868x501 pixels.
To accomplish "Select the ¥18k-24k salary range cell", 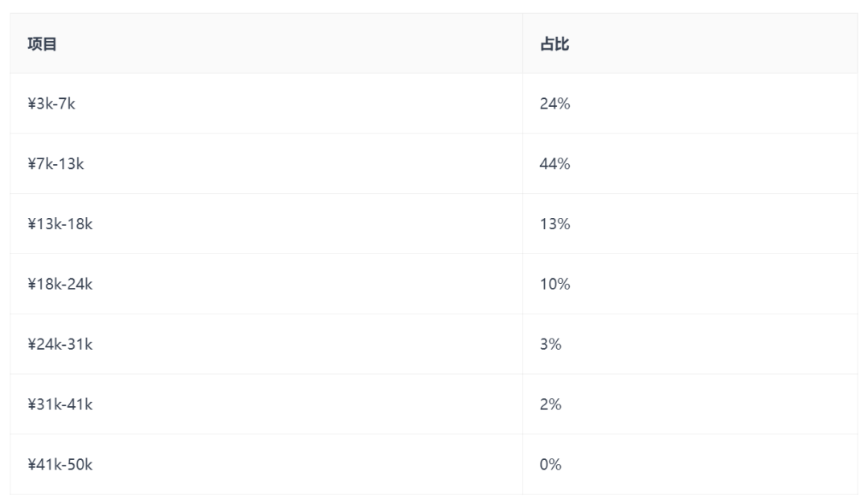I will click(x=59, y=284).
